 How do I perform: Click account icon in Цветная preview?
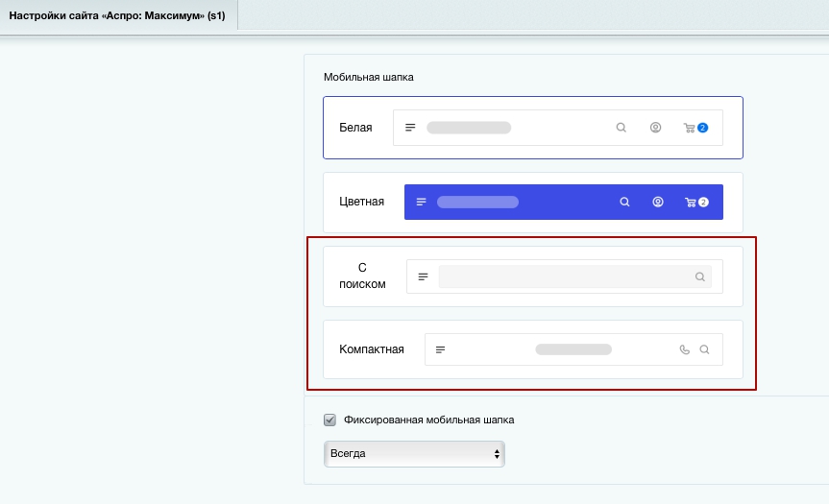658,202
